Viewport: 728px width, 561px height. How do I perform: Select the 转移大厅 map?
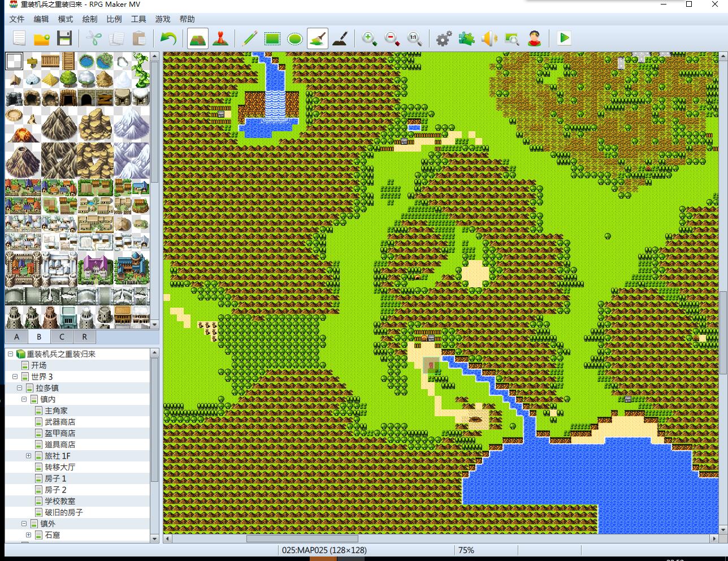[x=60, y=467]
